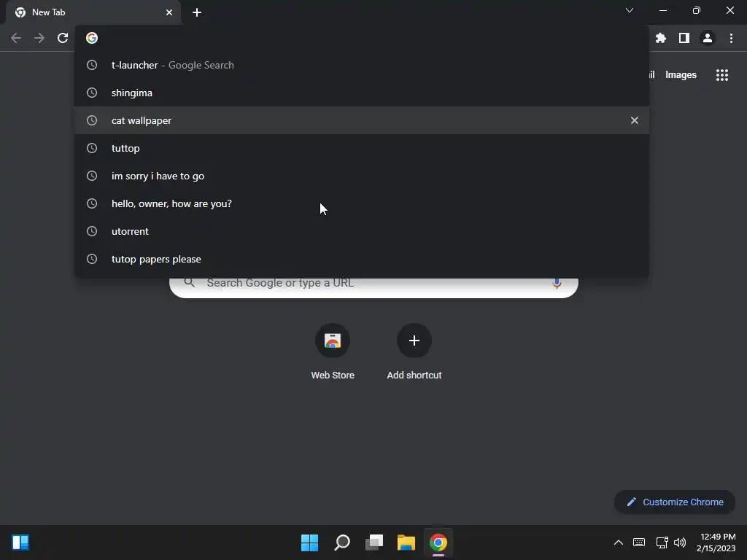Show hidden tray icons chevron
Screen dimensions: 747x560
[x=619, y=542]
